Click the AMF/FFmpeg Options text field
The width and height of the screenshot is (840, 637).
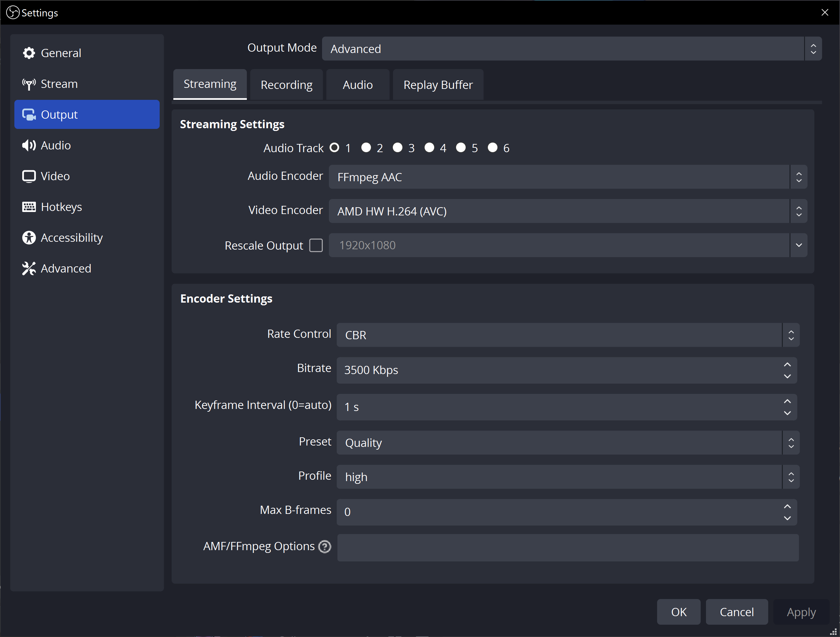[x=568, y=548]
